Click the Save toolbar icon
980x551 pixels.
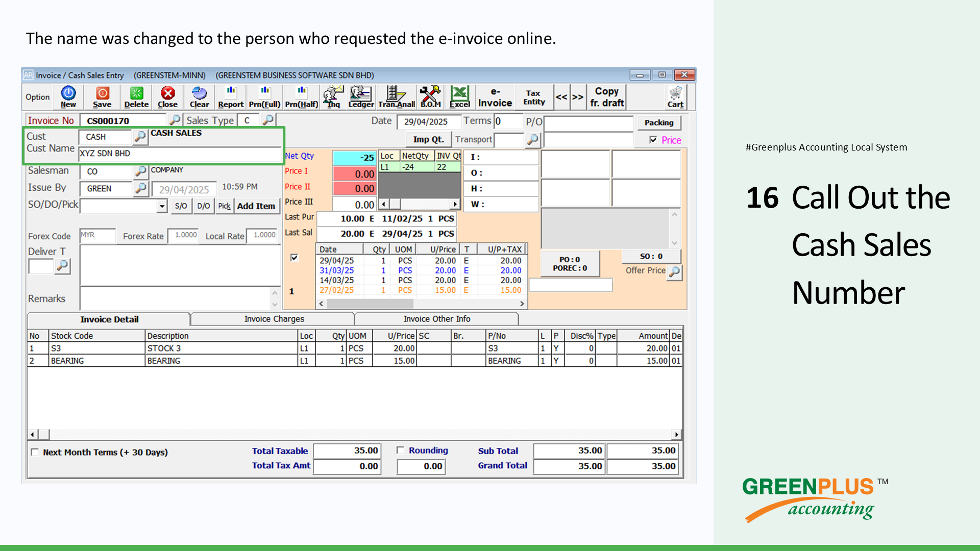click(x=102, y=97)
